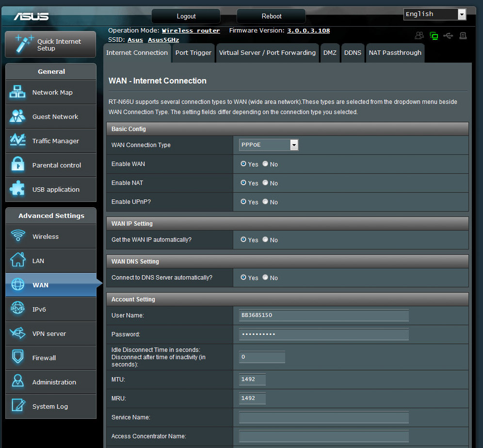Open Parental control padlock icon

18,165
